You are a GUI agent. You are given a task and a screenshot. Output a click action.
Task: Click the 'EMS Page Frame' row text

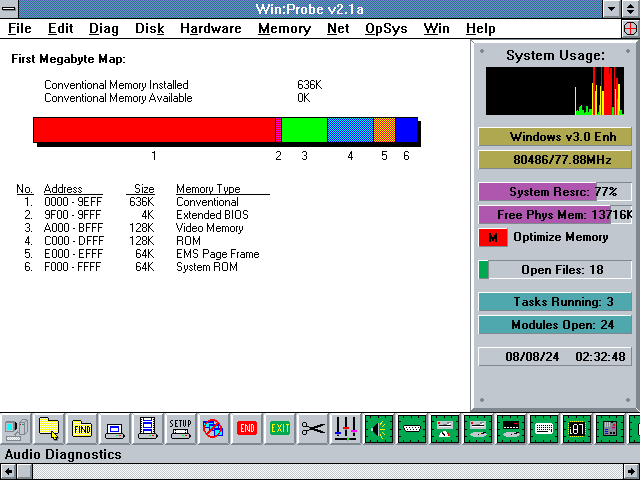click(x=218, y=254)
